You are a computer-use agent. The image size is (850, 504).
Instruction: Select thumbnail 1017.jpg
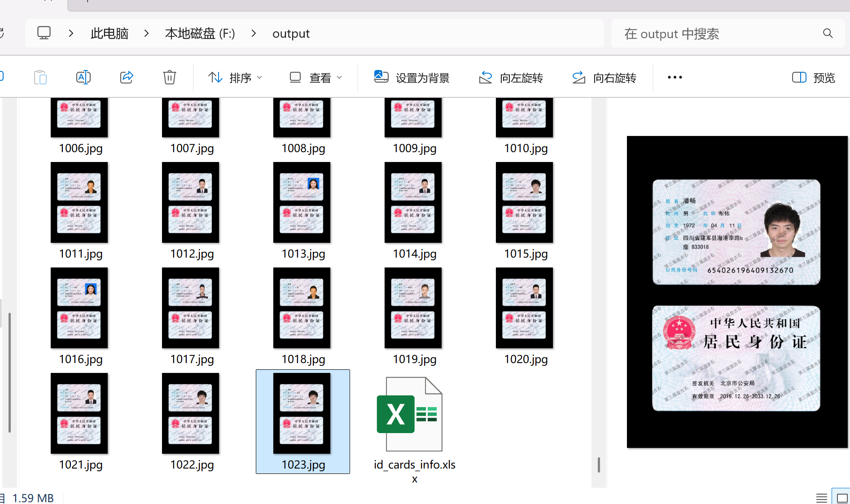click(191, 308)
